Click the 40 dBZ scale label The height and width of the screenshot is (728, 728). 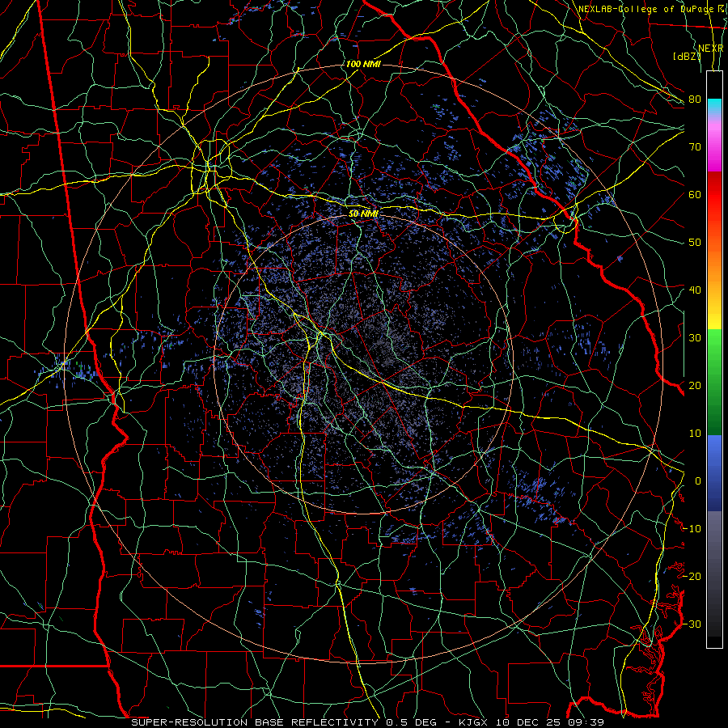pos(695,290)
